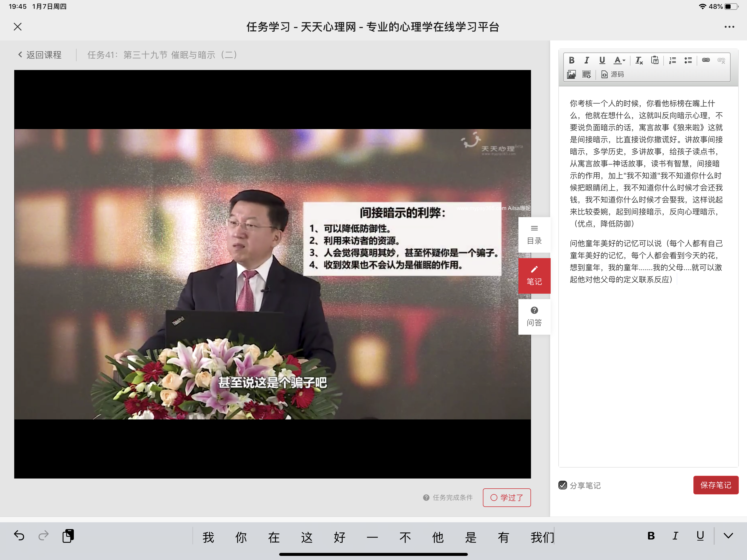Insert a code snippet block
747x560 pixels.
point(586,75)
